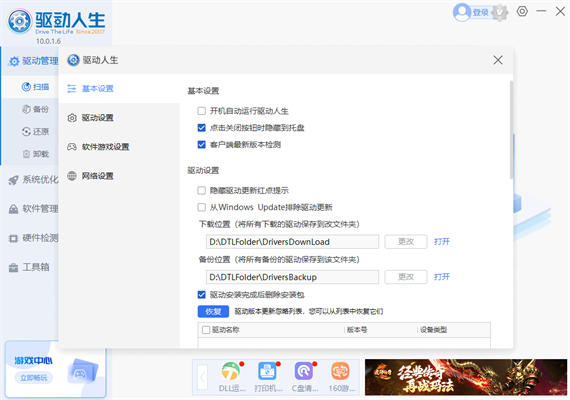The width and height of the screenshot is (570, 400).
Task: Enable 开机自动运行驱动人生 checkbox
Action: click(201, 111)
